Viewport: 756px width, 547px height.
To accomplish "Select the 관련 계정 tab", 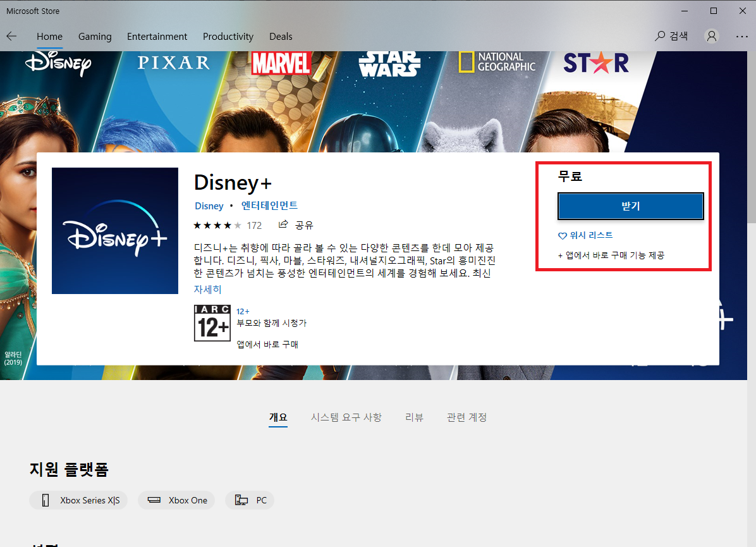I will click(x=466, y=417).
